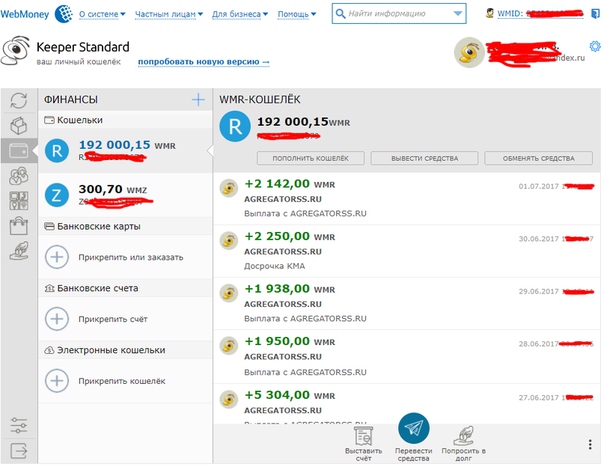This screenshot has width=604, height=467.
Task: Click plus circle for Прикрепить кошелёк
Action: tap(57, 381)
